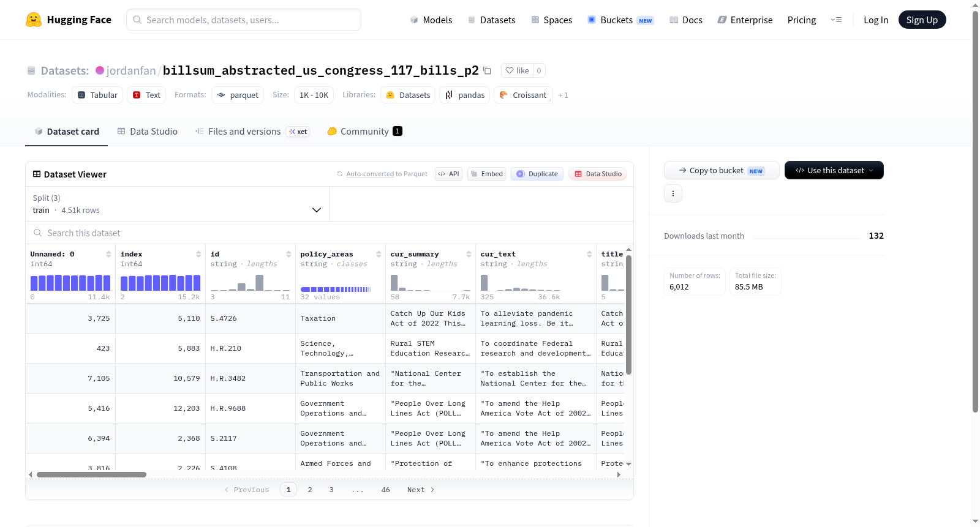
Task: Click the Duplicate button
Action: (x=537, y=174)
